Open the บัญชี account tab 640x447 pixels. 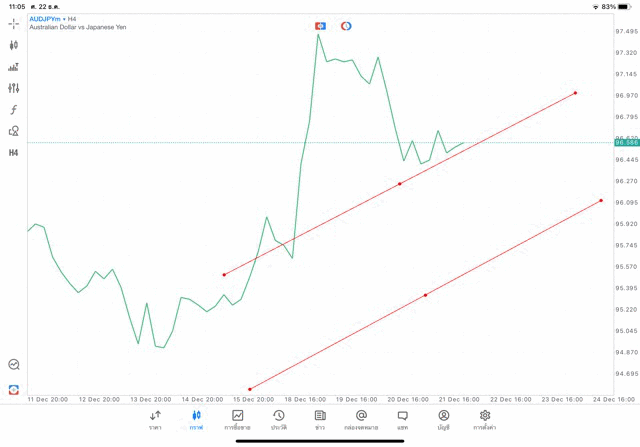coord(443,420)
